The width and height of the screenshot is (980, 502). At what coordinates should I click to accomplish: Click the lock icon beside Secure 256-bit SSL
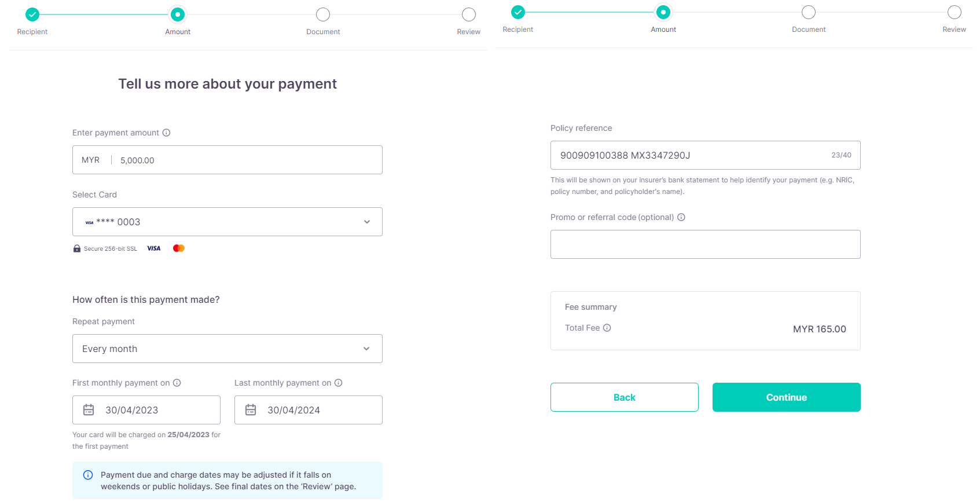(x=76, y=248)
